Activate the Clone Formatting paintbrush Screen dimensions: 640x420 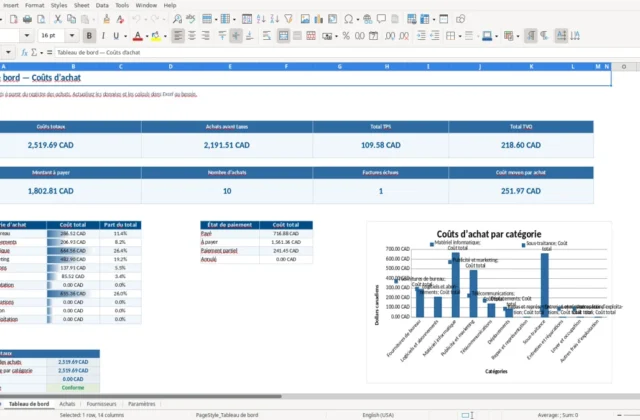tap(107, 19)
